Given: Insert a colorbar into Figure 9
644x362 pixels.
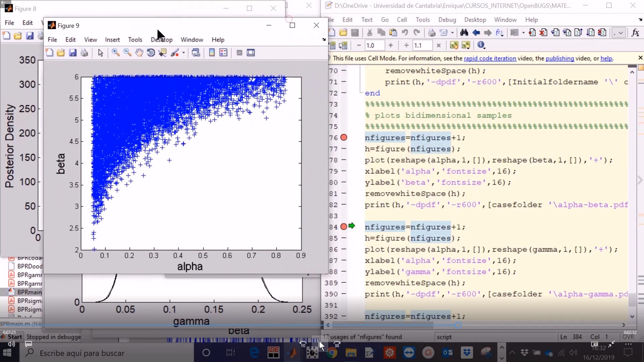Looking at the screenshot, I should 212,53.
